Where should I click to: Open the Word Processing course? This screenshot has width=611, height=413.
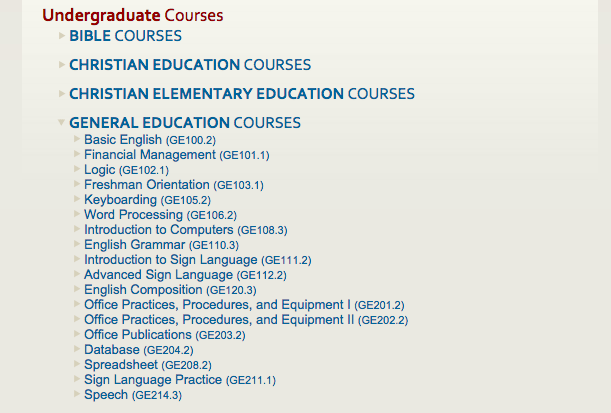tap(160, 215)
